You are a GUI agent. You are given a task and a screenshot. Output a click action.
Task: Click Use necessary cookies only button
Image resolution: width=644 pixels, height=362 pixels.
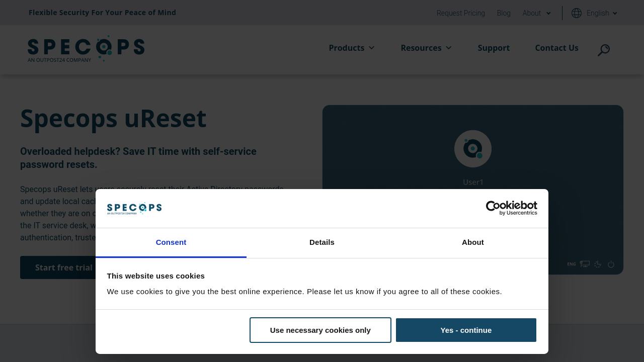pos(320,330)
